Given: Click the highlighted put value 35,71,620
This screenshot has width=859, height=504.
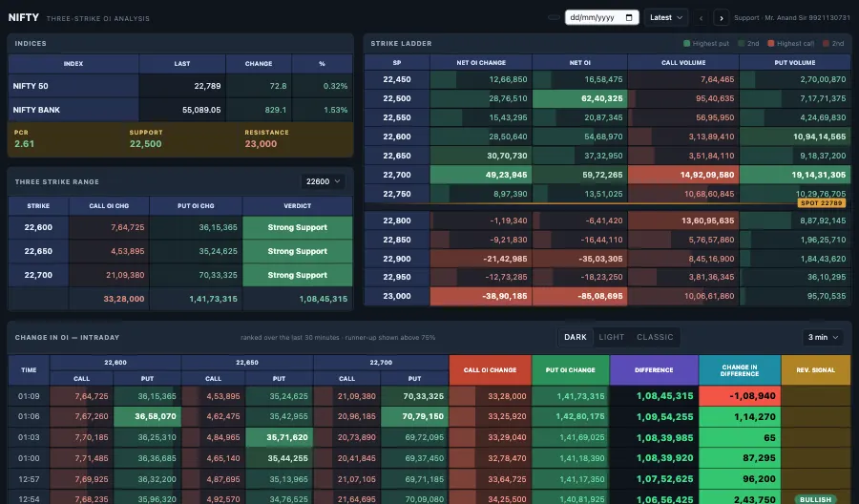Looking at the screenshot, I should [x=280, y=437].
